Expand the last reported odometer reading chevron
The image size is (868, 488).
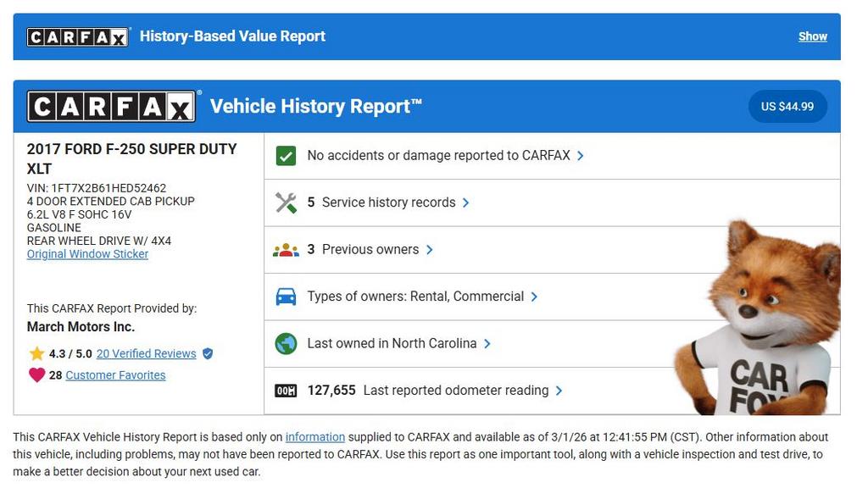(559, 391)
